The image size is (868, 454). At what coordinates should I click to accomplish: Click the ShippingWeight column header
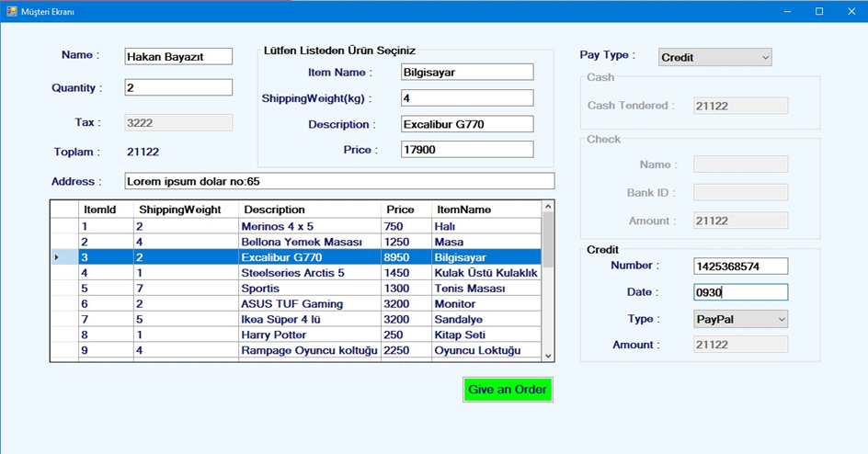click(186, 210)
